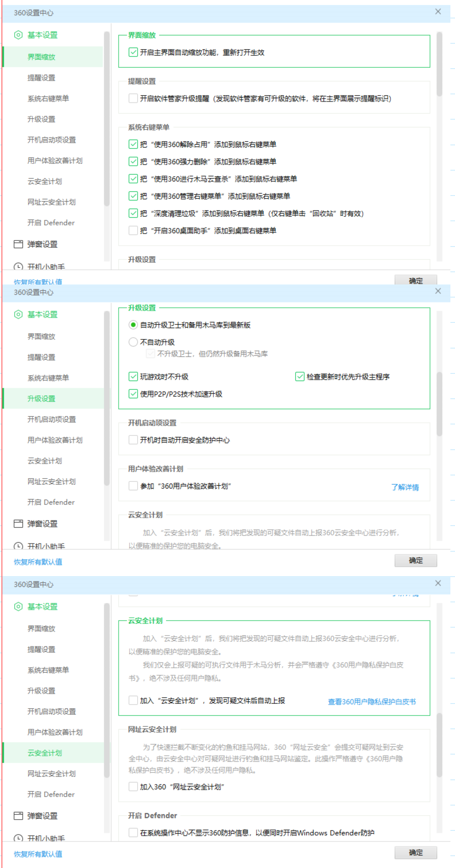Close the settings window showing 升级设置 panel
455x868 pixels.
point(438,291)
